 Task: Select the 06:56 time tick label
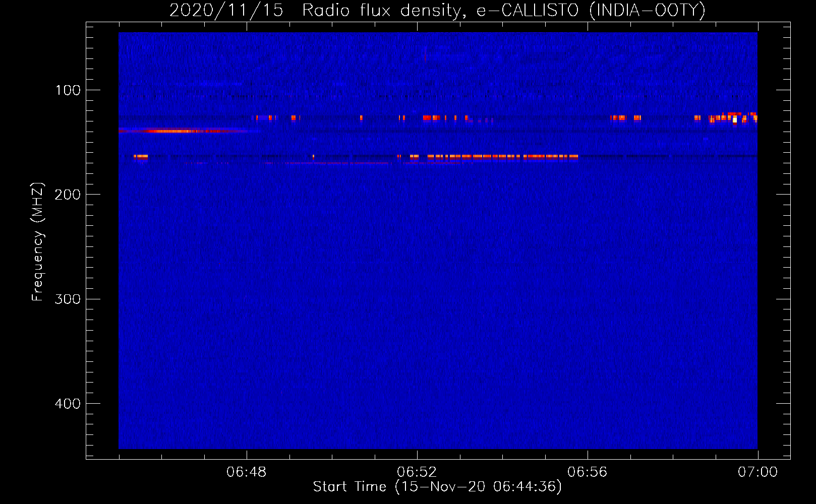[588, 472]
